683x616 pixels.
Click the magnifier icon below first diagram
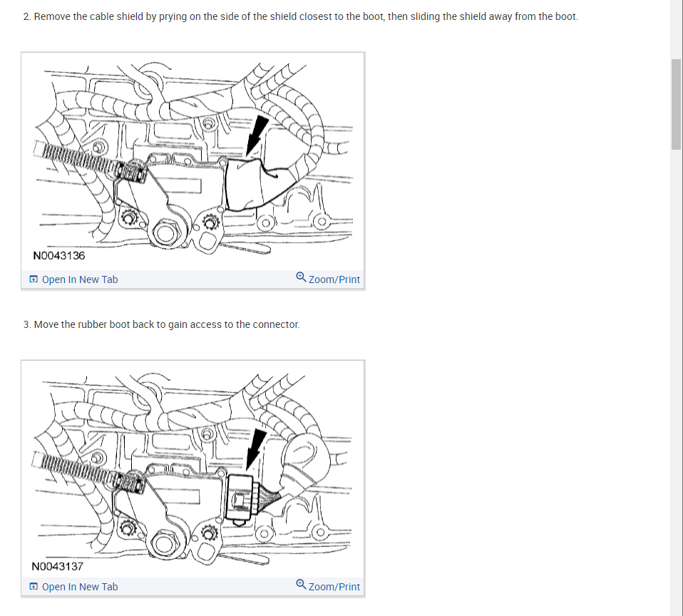301,277
